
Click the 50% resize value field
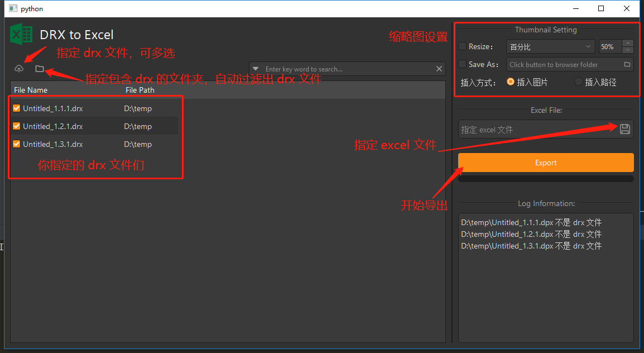[x=611, y=47]
